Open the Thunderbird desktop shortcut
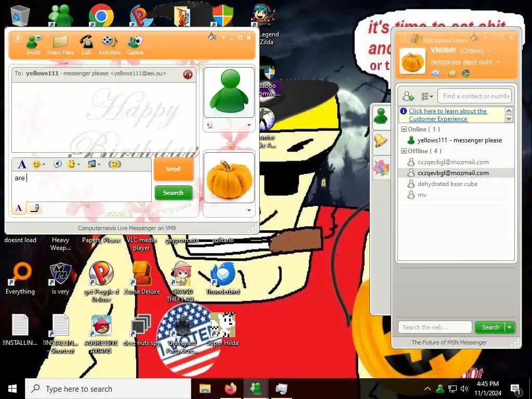 [x=222, y=278]
